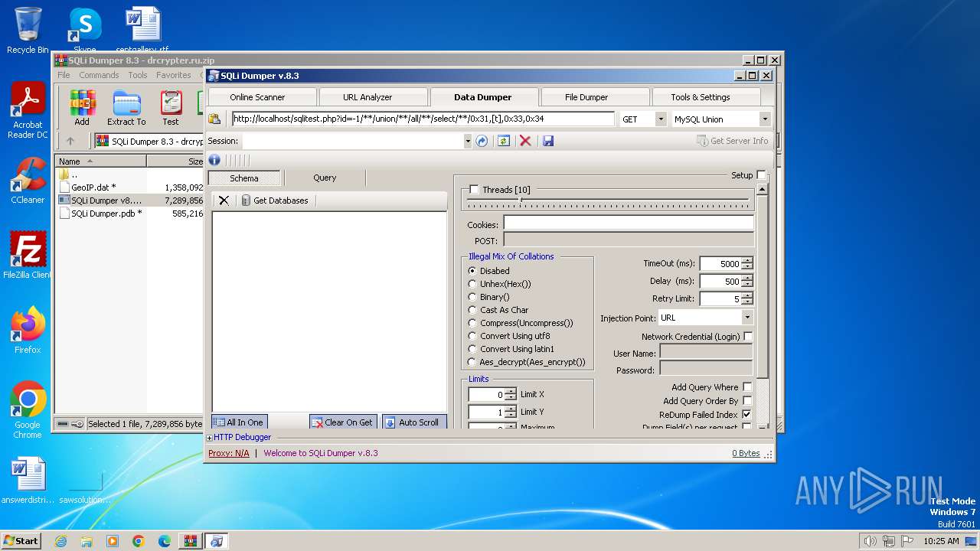The width and height of the screenshot is (980, 551).
Task: Switch to the Query tab
Action: point(325,178)
